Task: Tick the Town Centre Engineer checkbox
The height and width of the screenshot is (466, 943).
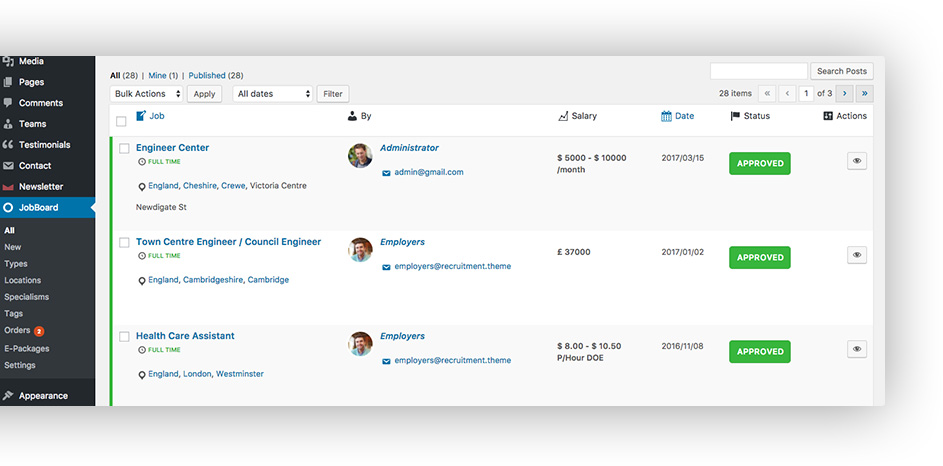Action: [124, 242]
